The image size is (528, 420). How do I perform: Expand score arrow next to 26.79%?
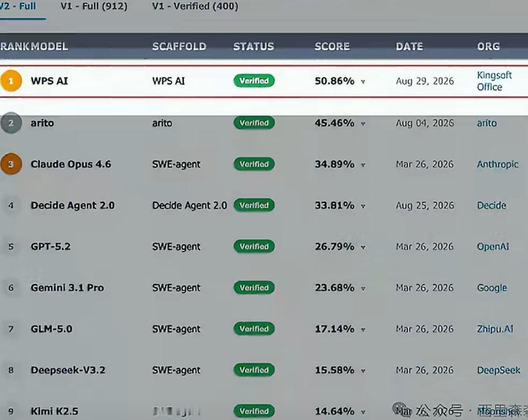[363, 247]
